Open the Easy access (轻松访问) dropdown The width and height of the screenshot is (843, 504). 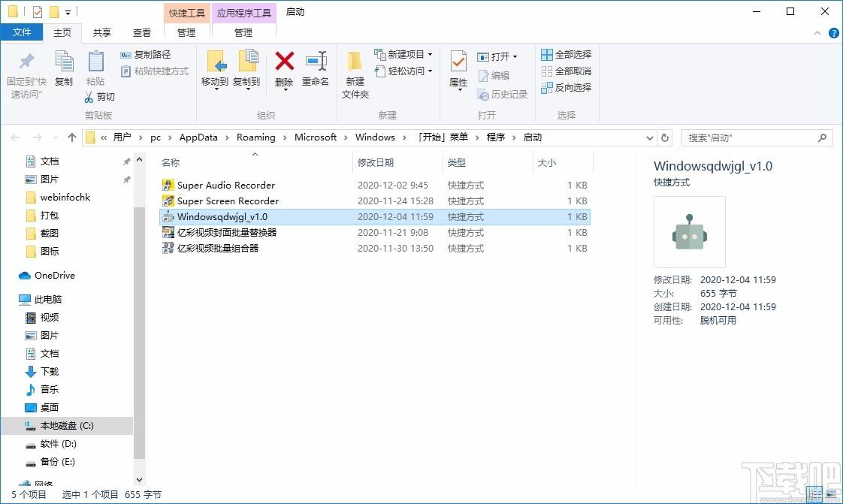coord(403,71)
